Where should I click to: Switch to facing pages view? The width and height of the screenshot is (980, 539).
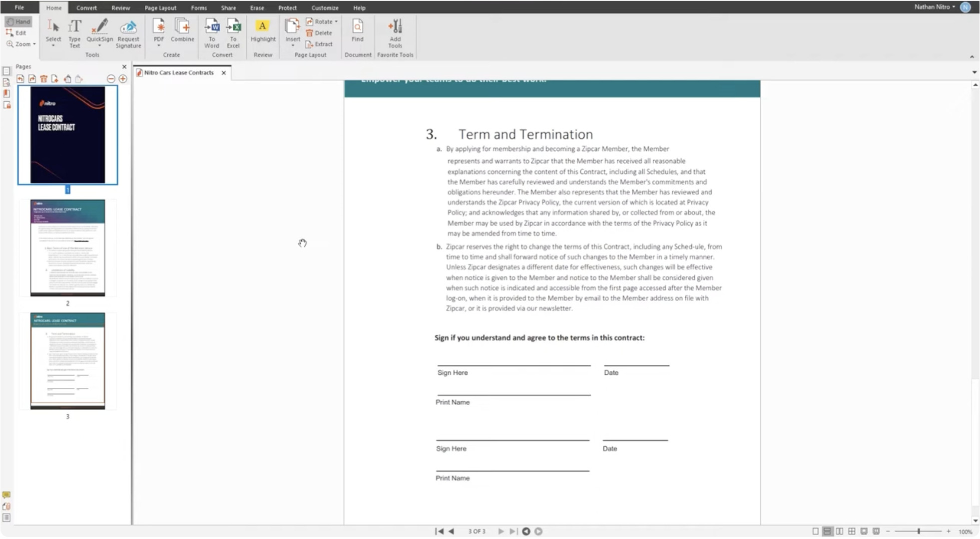click(840, 532)
